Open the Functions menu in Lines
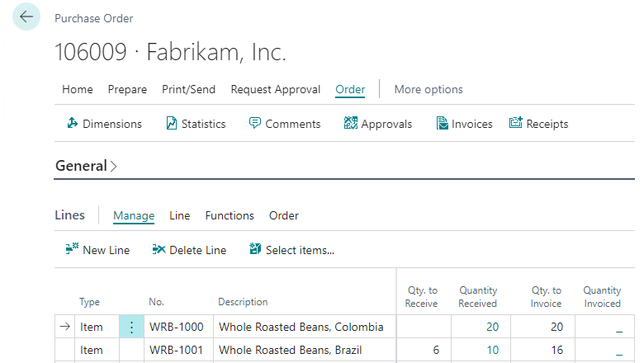Screen dimensions: 644x363 click(230, 216)
